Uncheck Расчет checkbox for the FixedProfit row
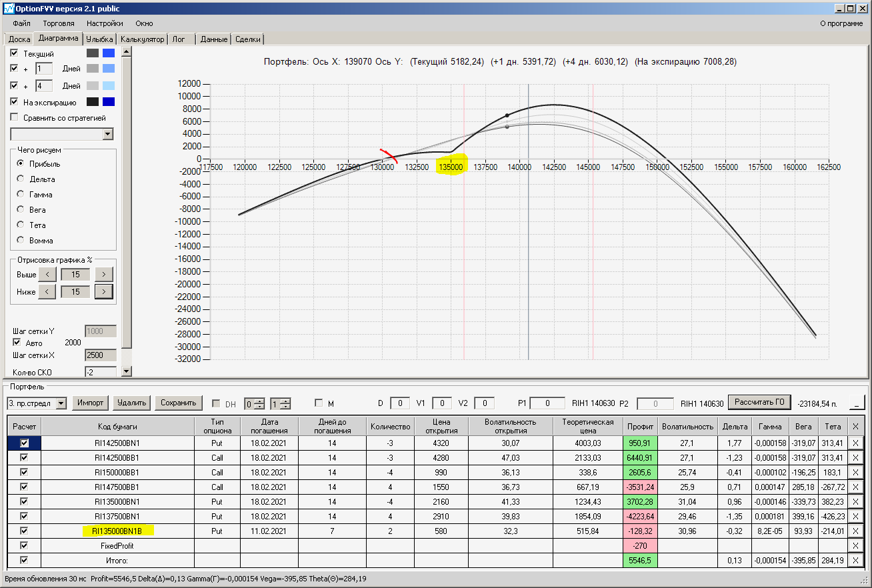Image resolution: width=872 pixels, height=588 pixels. tap(25, 545)
